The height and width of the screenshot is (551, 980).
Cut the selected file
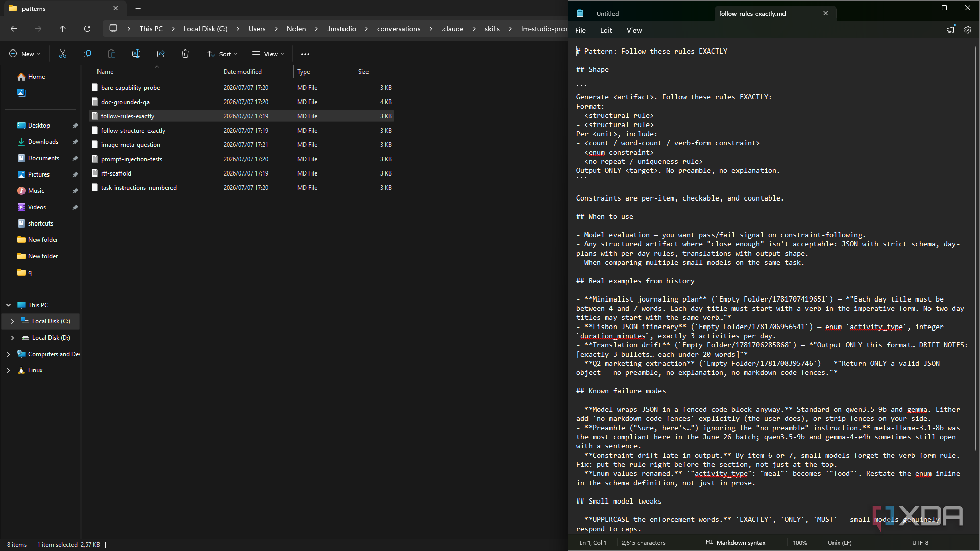click(x=63, y=54)
